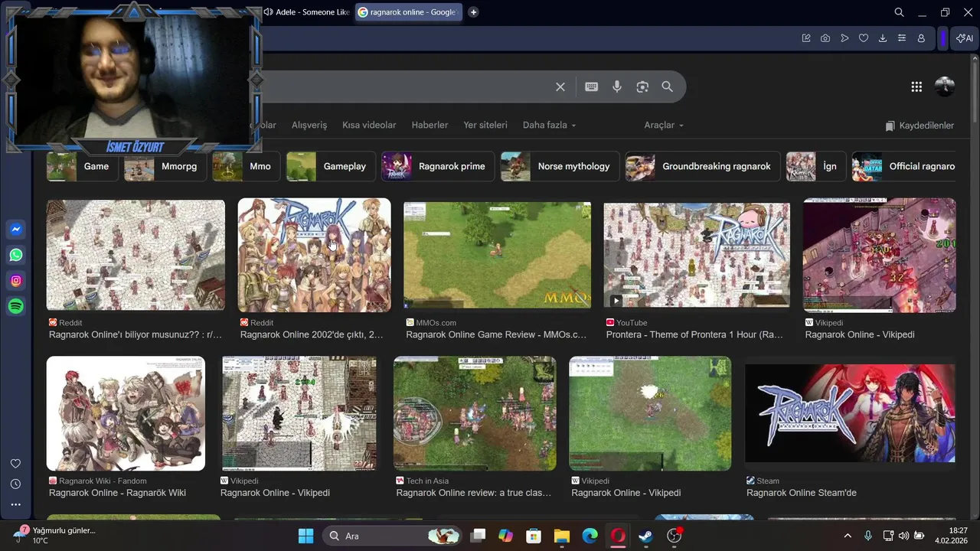Select the ragnarok online Google tab
980x551 pixels.
409,12
